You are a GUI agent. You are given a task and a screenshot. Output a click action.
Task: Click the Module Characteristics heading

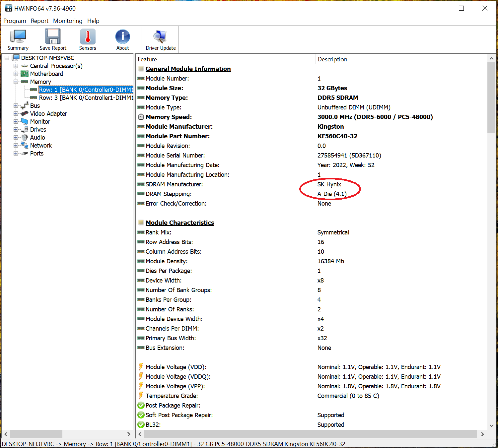179,223
